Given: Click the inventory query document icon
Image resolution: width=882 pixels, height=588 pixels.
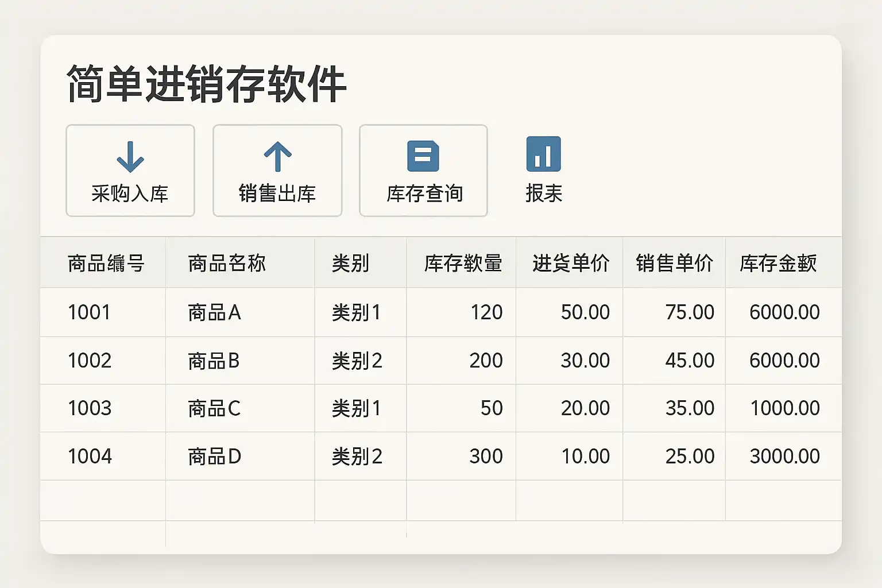Looking at the screenshot, I should pos(423,156).
